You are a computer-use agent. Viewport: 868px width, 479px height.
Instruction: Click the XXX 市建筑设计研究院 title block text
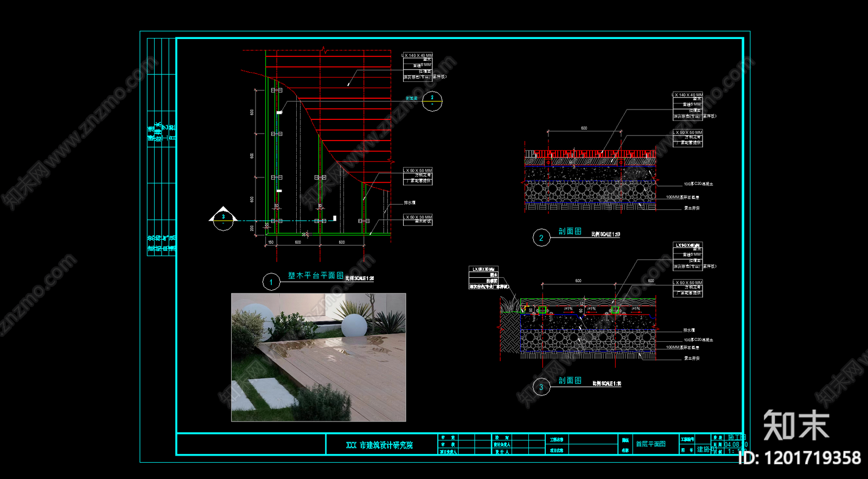coord(380,445)
